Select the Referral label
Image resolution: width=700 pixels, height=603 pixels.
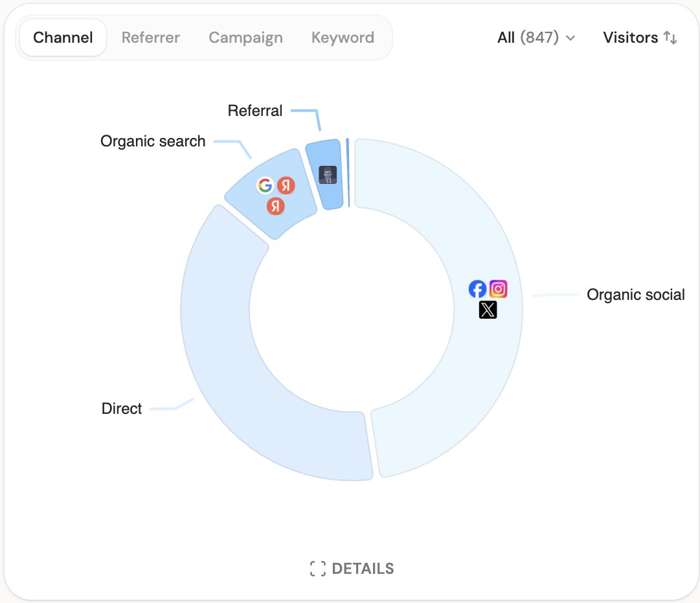(255, 111)
